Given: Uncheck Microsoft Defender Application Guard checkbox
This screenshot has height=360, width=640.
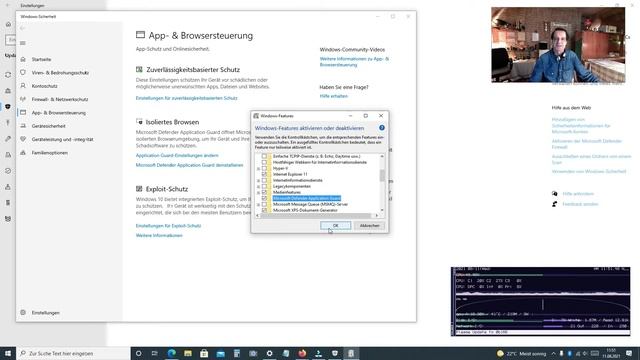Looking at the screenshot, I should (x=264, y=198).
